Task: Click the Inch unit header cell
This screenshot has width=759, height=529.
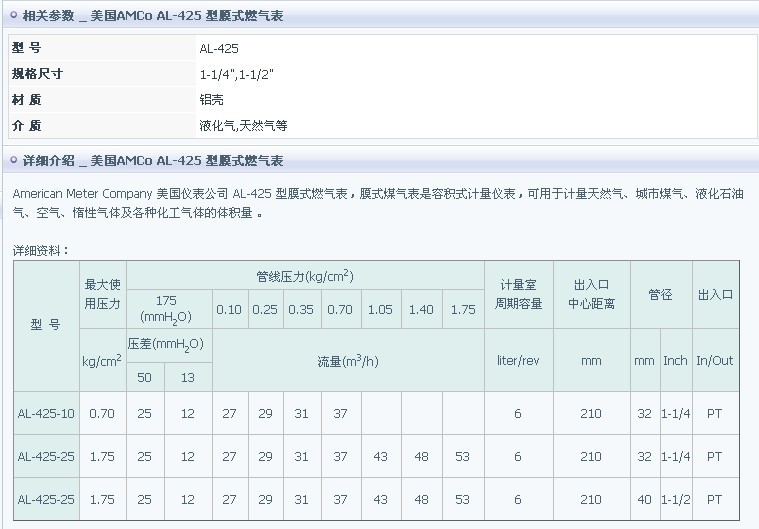Action: (676, 361)
